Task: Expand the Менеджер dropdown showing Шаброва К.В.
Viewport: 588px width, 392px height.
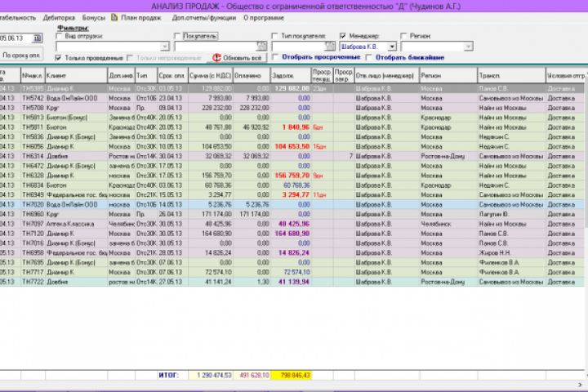Action: [392, 47]
